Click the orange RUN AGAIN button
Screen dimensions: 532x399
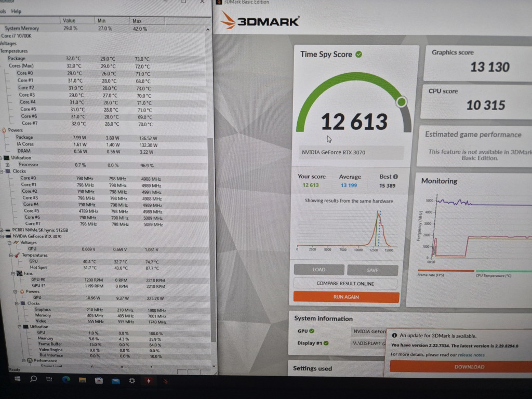[346, 297]
